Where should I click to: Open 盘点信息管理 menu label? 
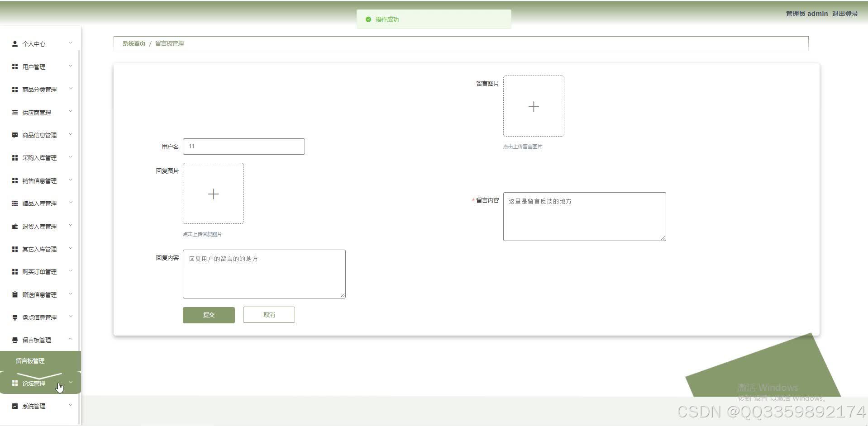[x=39, y=317]
